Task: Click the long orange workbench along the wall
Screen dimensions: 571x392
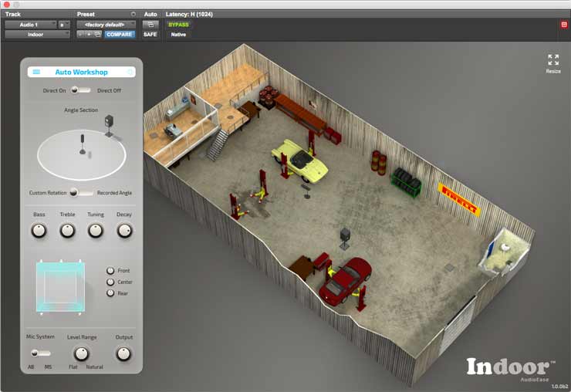Action: [300, 113]
